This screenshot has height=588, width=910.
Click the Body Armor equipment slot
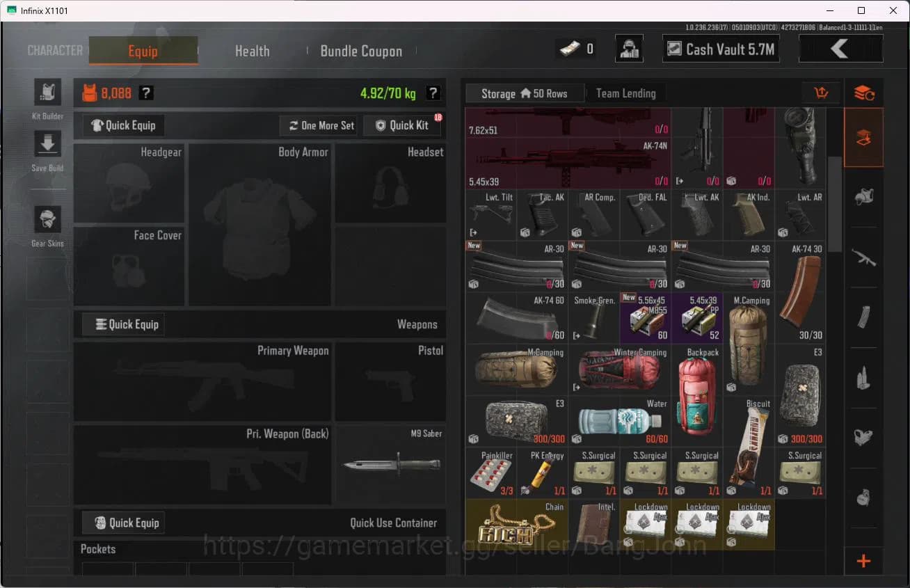click(260, 225)
